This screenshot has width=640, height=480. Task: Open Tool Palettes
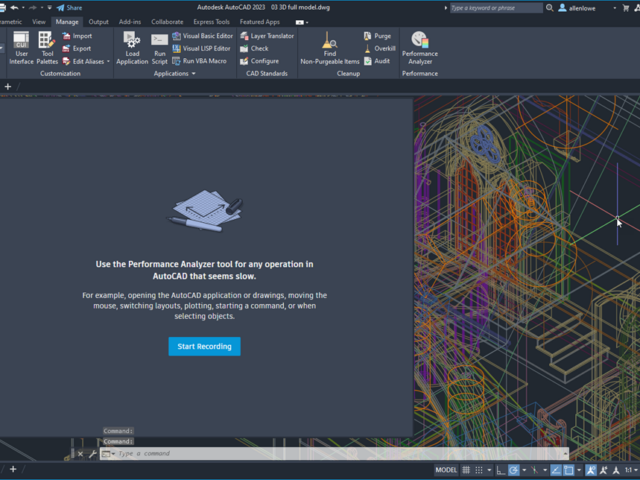[x=47, y=46]
